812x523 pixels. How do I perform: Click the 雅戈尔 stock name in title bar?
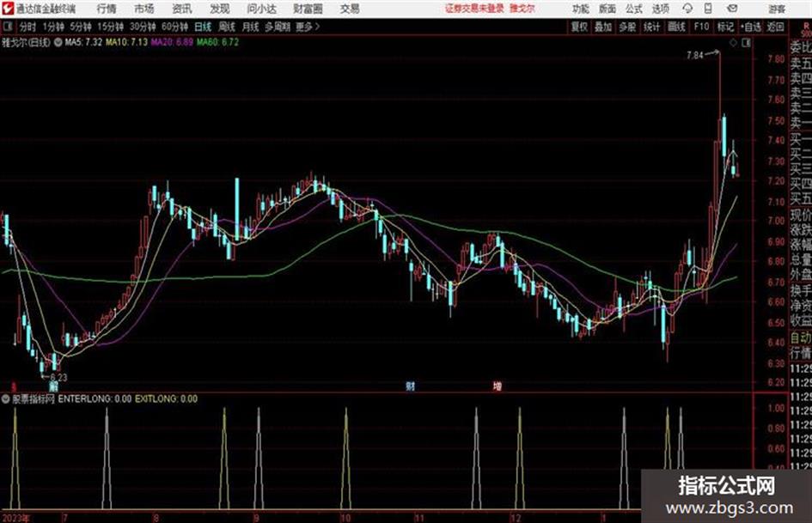[522, 9]
